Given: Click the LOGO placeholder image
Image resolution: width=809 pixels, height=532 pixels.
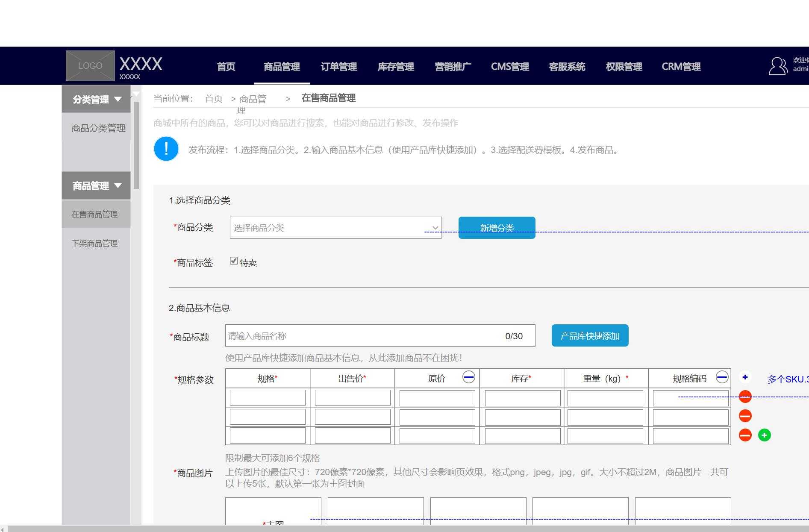Looking at the screenshot, I should [90, 65].
